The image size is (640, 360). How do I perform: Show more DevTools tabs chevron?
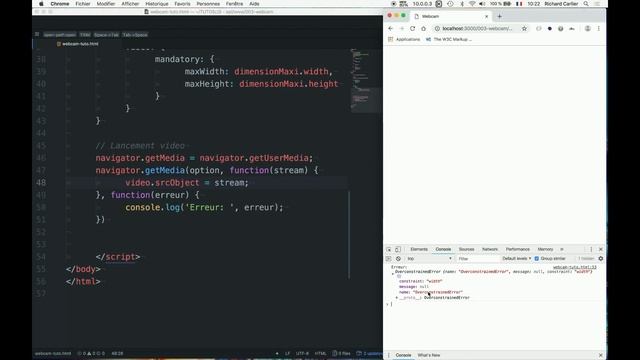point(562,249)
